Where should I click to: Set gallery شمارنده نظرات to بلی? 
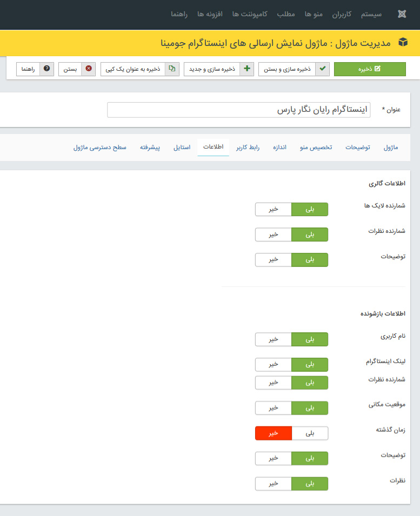(x=310, y=234)
